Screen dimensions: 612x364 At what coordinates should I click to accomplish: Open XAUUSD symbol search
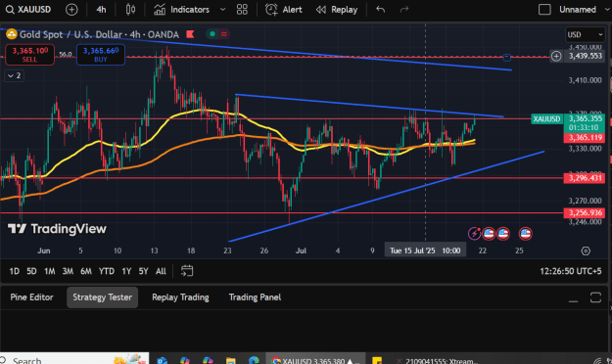28,10
